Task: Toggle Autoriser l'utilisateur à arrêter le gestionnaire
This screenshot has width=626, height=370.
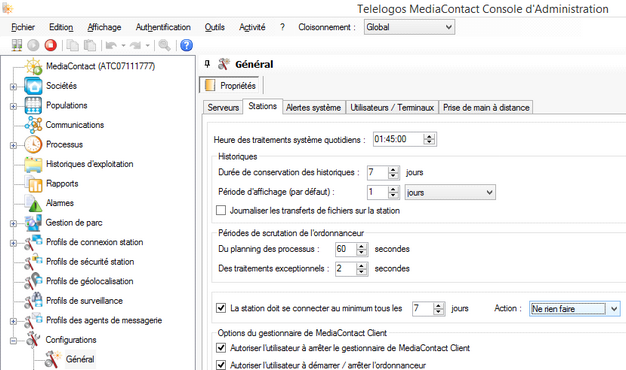Action: 221,348
